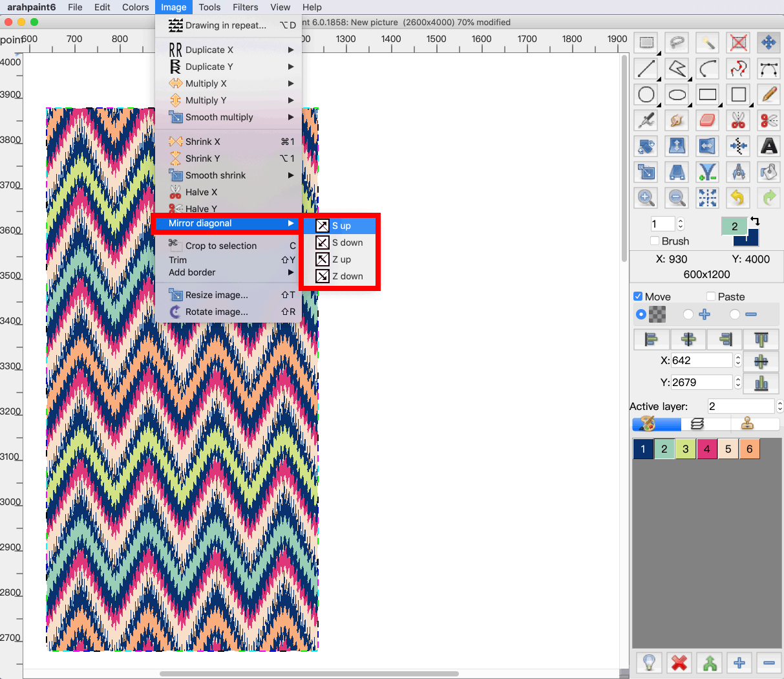This screenshot has height=679, width=784.
Task: Select the pink eraser tool
Action: coord(708,120)
